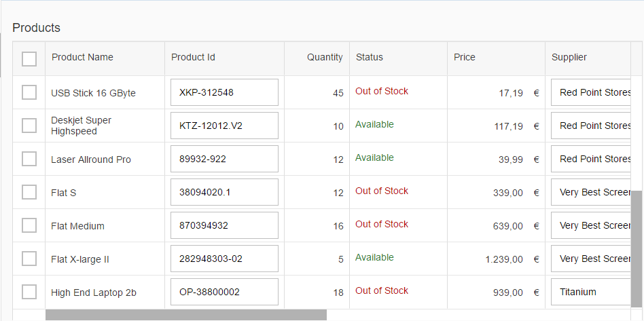
Task: Click the vertical scrollbar thumb
Action: (637, 248)
